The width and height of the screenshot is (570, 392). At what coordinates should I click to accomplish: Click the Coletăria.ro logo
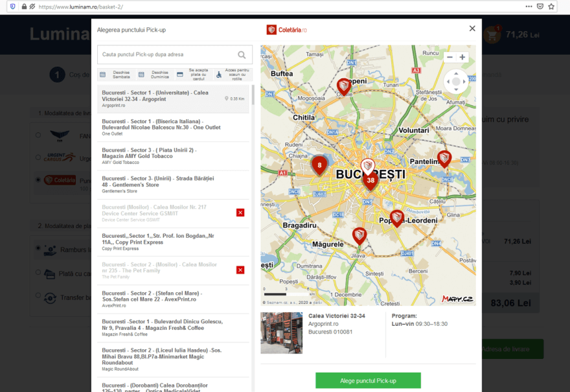(286, 30)
